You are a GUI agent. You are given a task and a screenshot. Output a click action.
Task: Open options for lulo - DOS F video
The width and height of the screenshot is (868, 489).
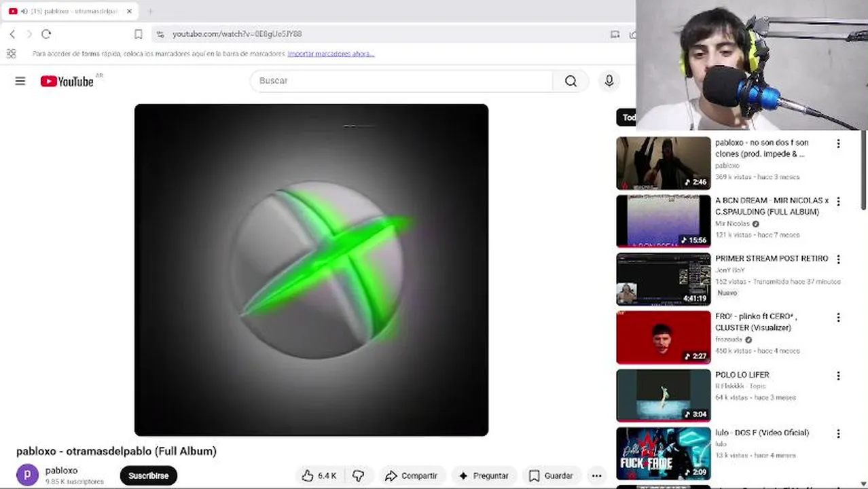point(838,433)
